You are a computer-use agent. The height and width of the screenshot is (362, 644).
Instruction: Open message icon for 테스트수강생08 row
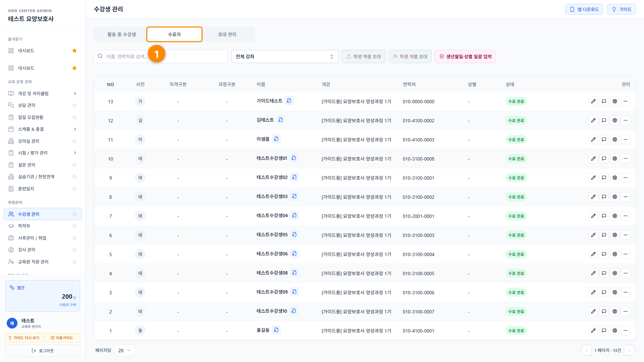click(x=604, y=273)
